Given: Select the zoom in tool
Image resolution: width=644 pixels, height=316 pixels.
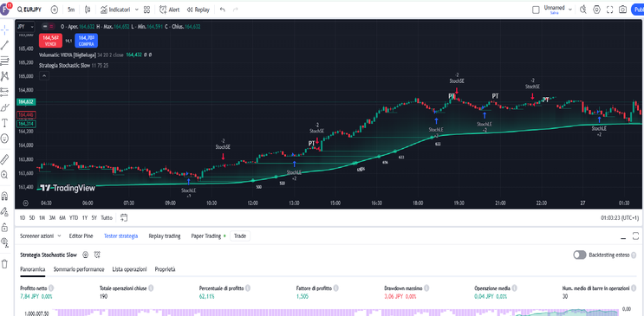Looking at the screenshot, I should (4, 175).
